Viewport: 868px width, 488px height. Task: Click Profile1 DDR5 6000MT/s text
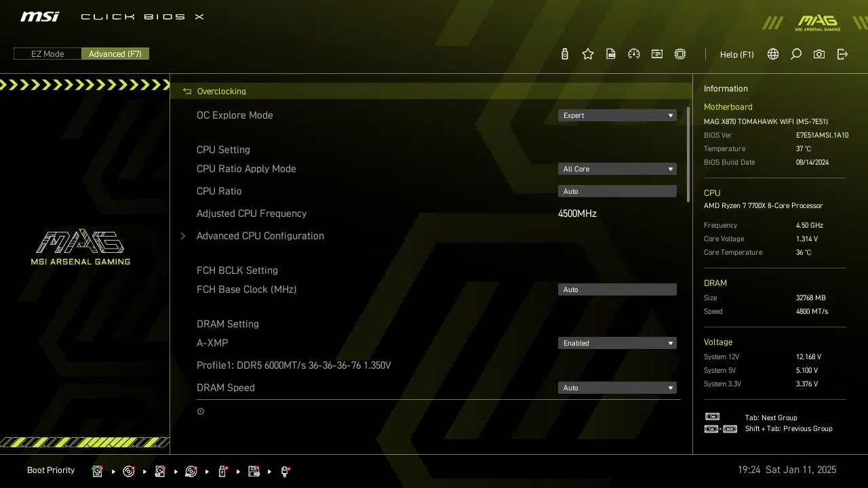294,365
